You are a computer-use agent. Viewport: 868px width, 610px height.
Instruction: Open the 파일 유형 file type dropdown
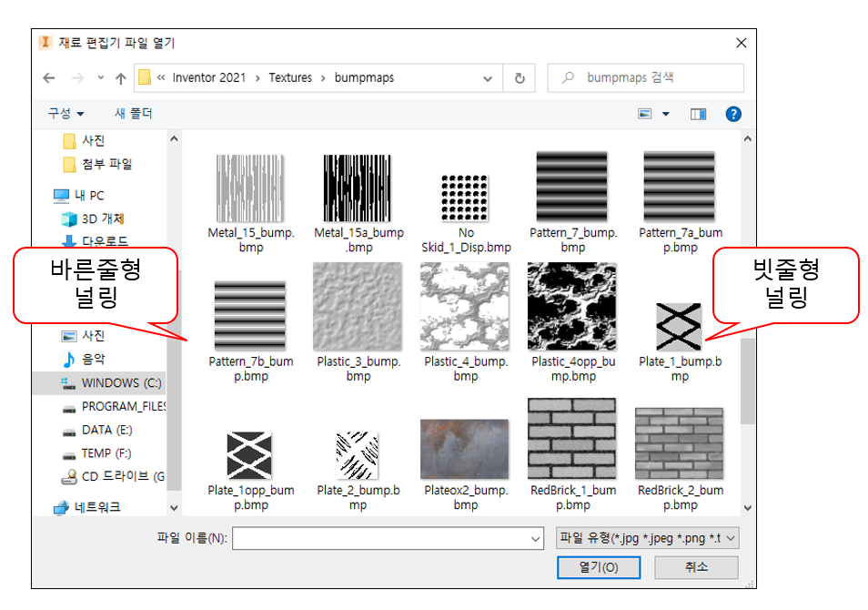click(647, 538)
